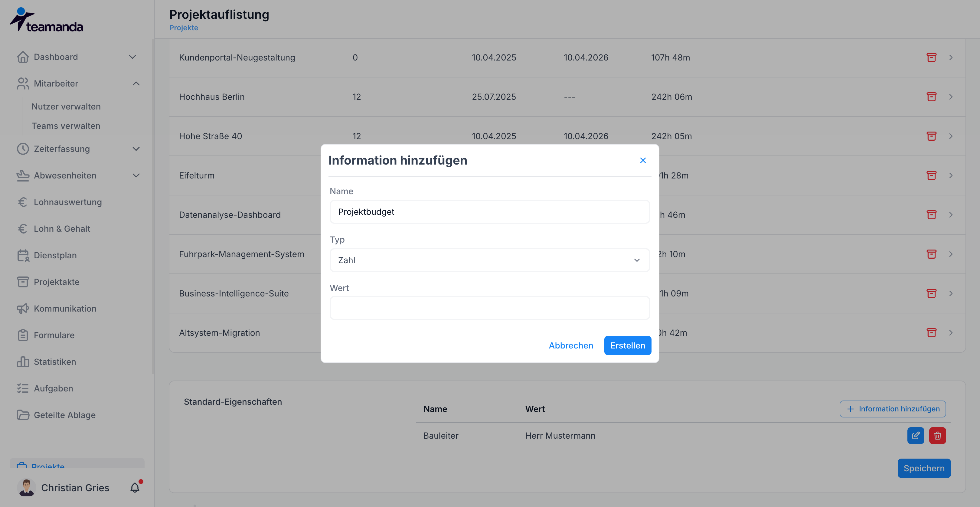Edit the Bauleiter property with pencil icon

[x=915, y=436]
